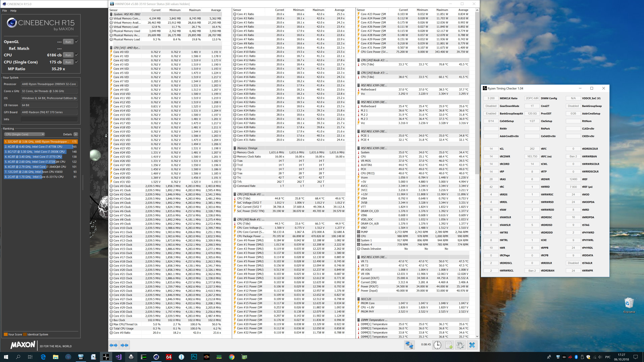Click PYC language indicator in tray

[x=608, y=357]
